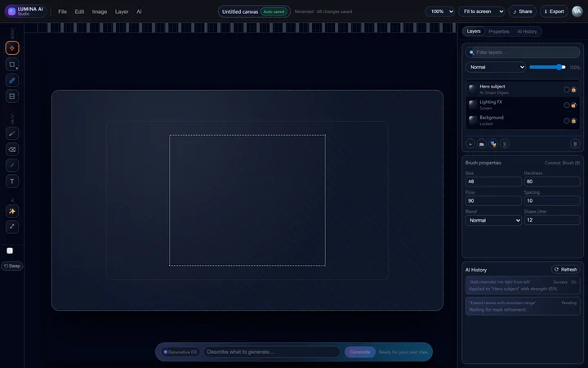Select the rectangle Marquee selection tool
The image size is (588, 368).
pos(12,65)
